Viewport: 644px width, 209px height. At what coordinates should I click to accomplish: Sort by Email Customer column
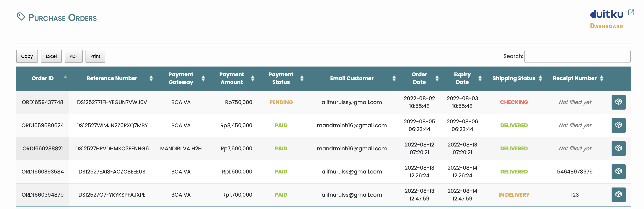(352, 78)
